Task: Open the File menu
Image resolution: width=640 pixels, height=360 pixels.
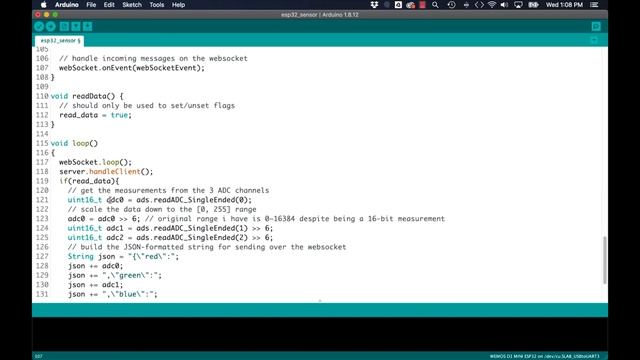Action: pyautogui.click(x=91, y=5)
